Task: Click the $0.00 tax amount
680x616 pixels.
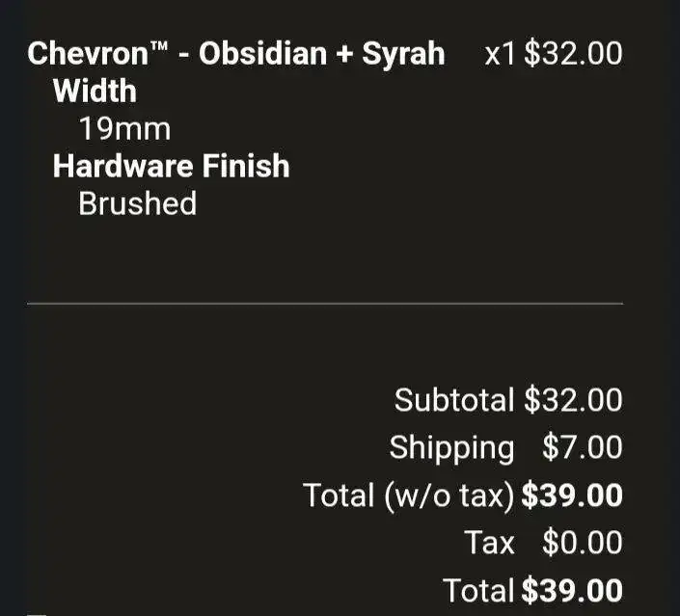Action: point(582,543)
